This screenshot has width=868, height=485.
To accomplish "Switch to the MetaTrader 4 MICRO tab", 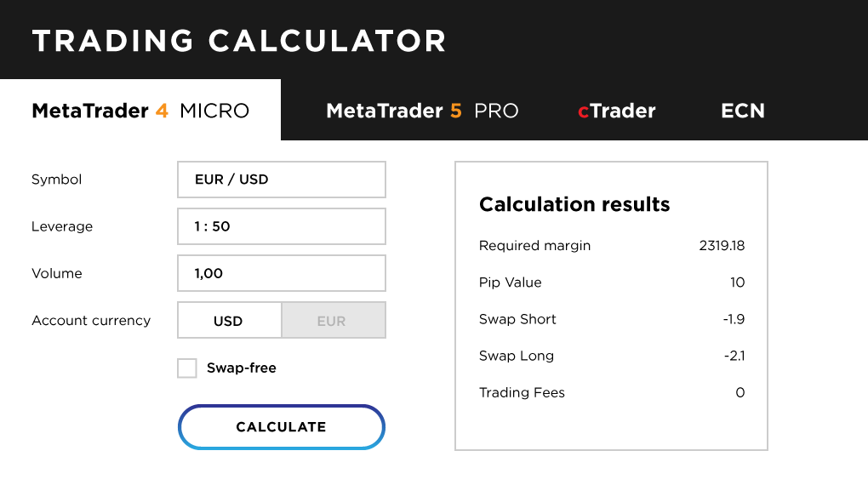I will point(140,111).
